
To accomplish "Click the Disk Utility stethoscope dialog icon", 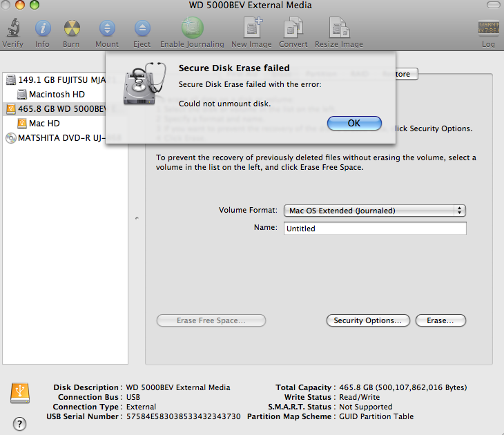I will [144, 84].
